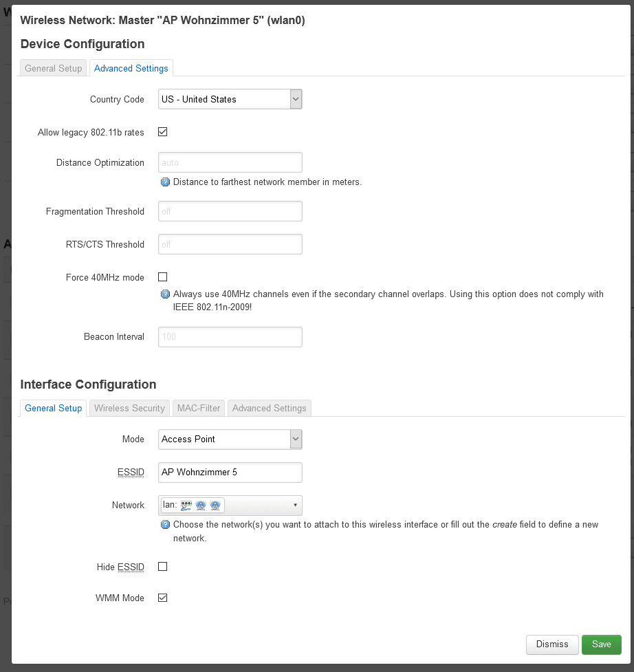
Task: Enable Force 40MHz mode checkbox
Action: coord(163,277)
